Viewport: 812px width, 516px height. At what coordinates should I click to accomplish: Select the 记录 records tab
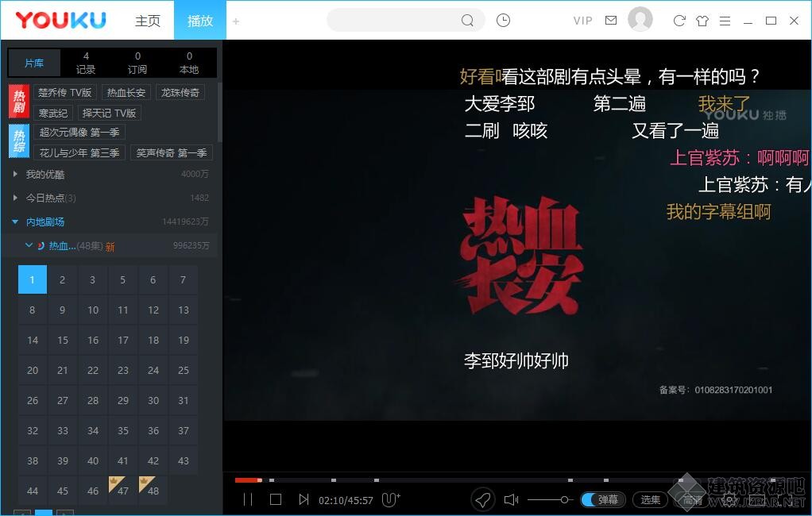point(86,63)
